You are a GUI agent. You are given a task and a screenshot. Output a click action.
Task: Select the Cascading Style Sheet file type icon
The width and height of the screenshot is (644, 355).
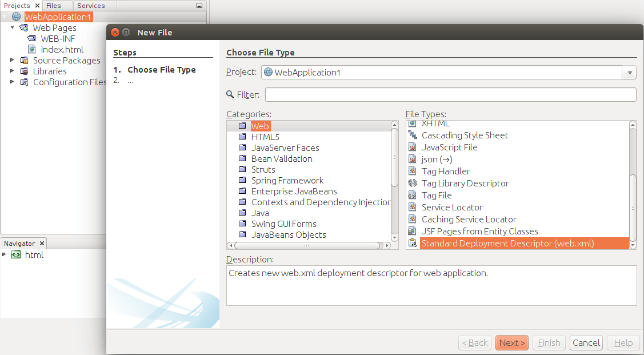point(413,135)
